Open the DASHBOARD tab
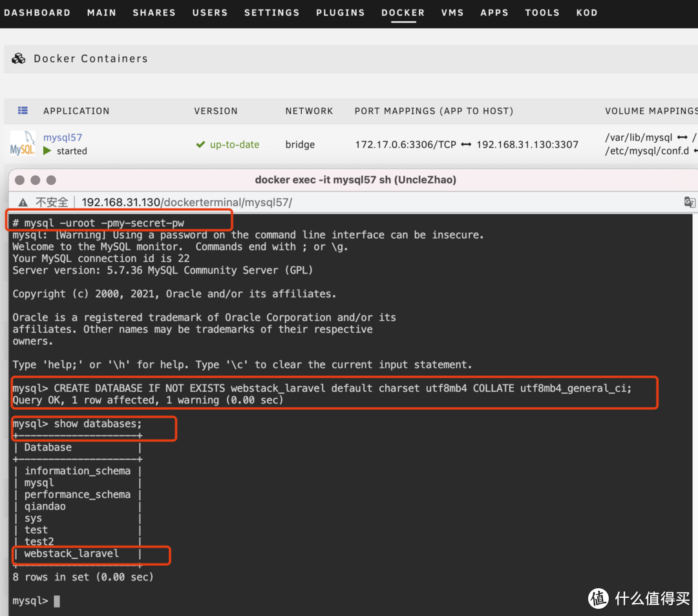 (x=37, y=12)
